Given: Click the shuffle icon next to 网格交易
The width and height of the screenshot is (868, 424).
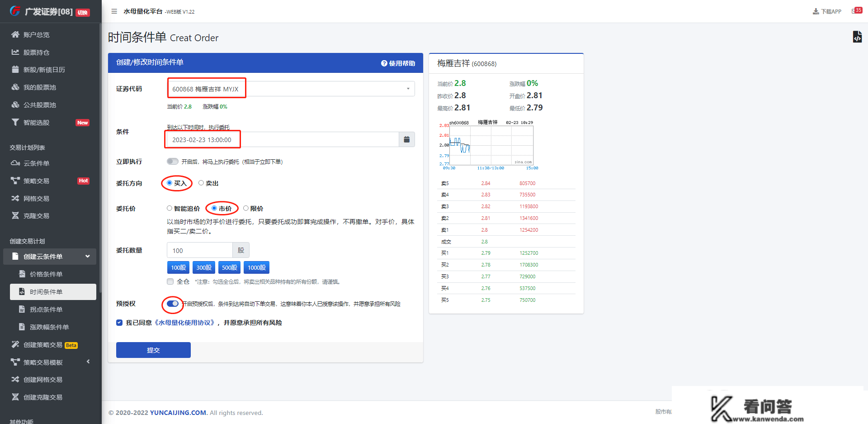Looking at the screenshot, I should pyautogui.click(x=15, y=198).
